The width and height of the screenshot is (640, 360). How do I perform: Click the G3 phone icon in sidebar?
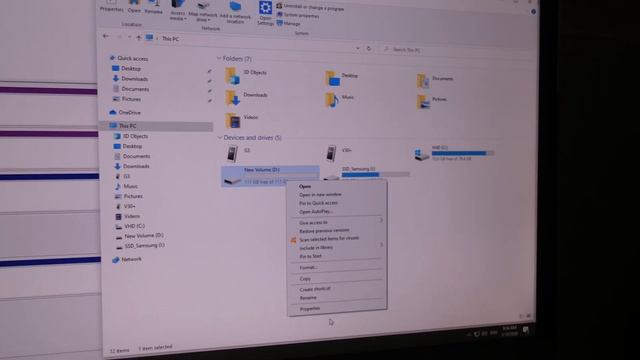118,176
